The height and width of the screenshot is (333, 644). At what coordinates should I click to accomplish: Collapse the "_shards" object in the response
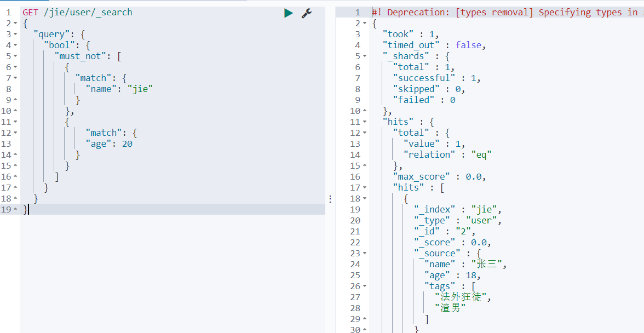[365, 56]
